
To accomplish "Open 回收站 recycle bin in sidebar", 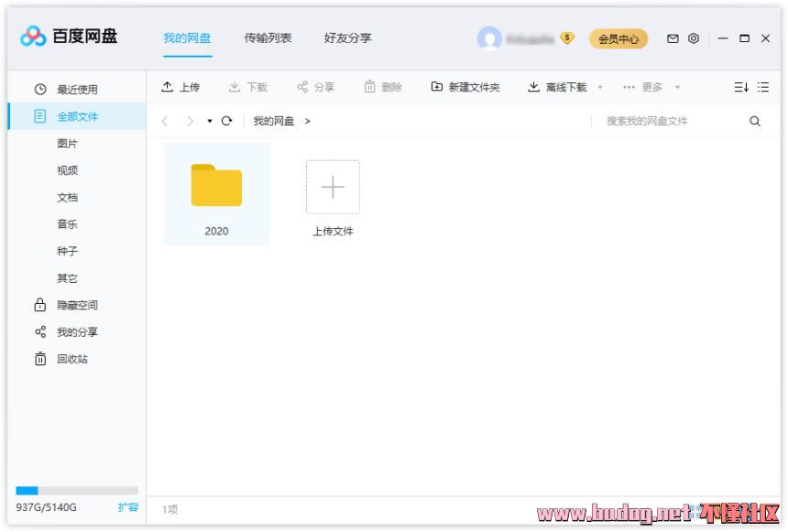I will [72, 359].
